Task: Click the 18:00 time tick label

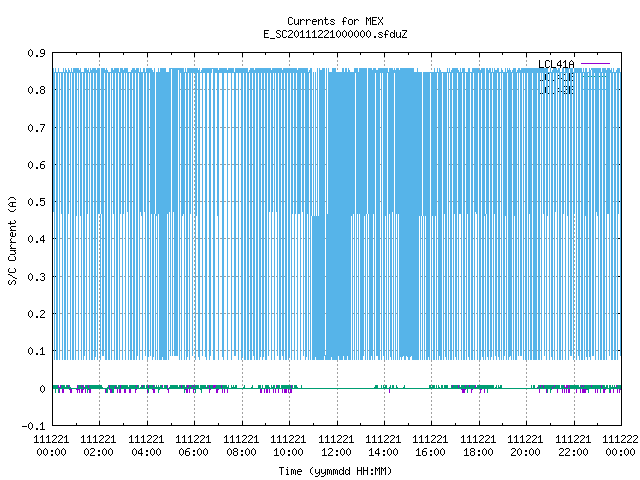Action: tap(478, 452)
